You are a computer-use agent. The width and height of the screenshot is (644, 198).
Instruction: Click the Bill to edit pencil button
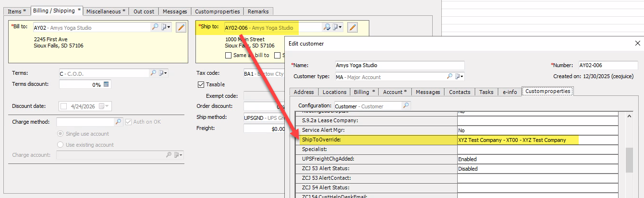[x=181, y=27]
